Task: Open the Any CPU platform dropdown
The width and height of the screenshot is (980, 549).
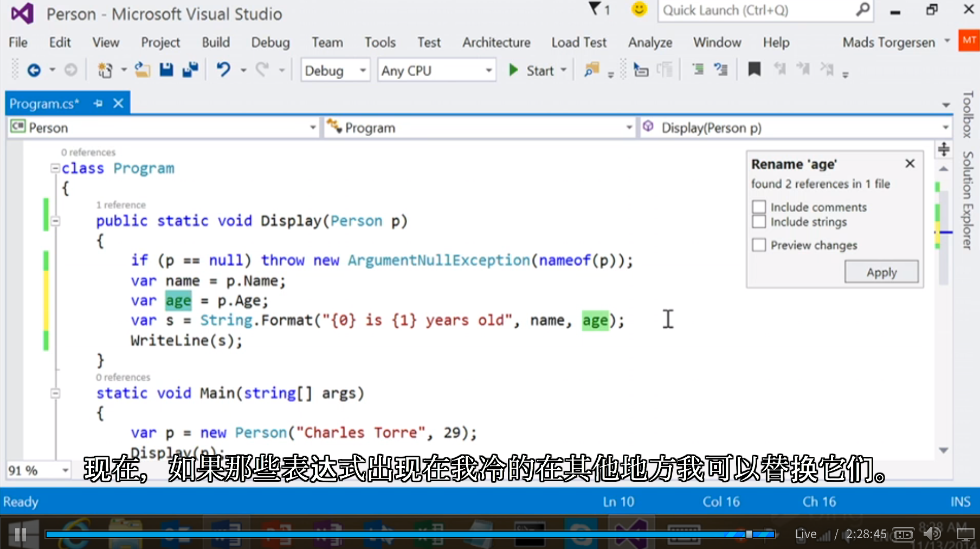Action: point(437,71)
